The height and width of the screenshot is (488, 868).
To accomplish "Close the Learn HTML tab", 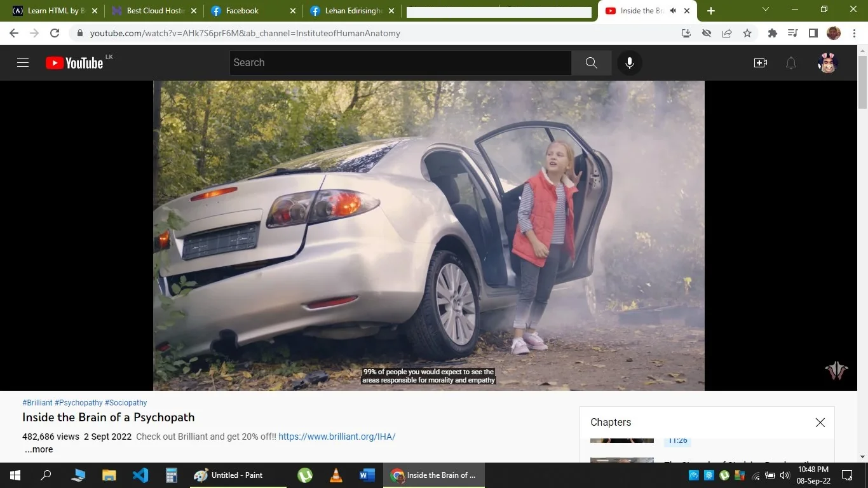I will 95,11.
